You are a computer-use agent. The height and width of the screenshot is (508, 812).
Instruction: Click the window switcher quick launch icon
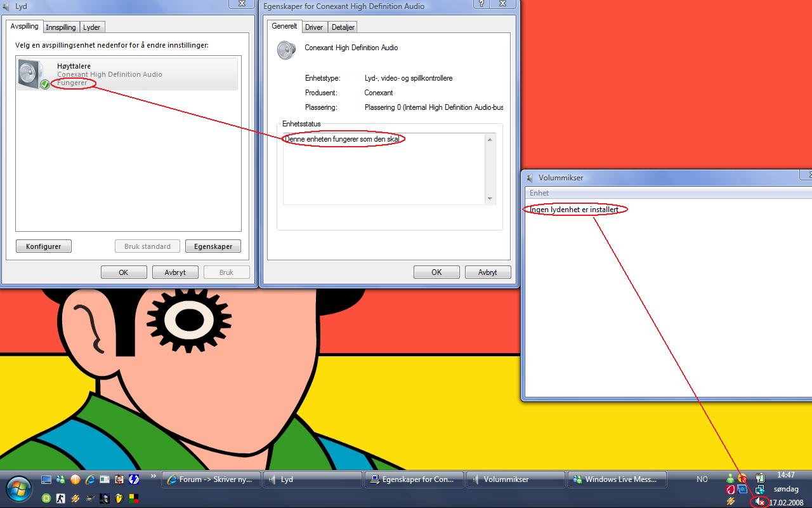pos(105,479)
